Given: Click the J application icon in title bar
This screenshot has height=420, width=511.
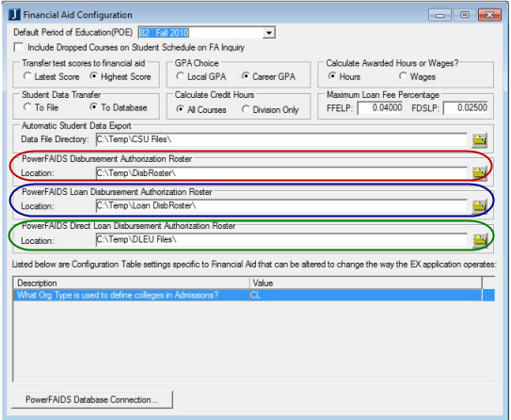Looking at the screenshot, I should click(14, 15).
